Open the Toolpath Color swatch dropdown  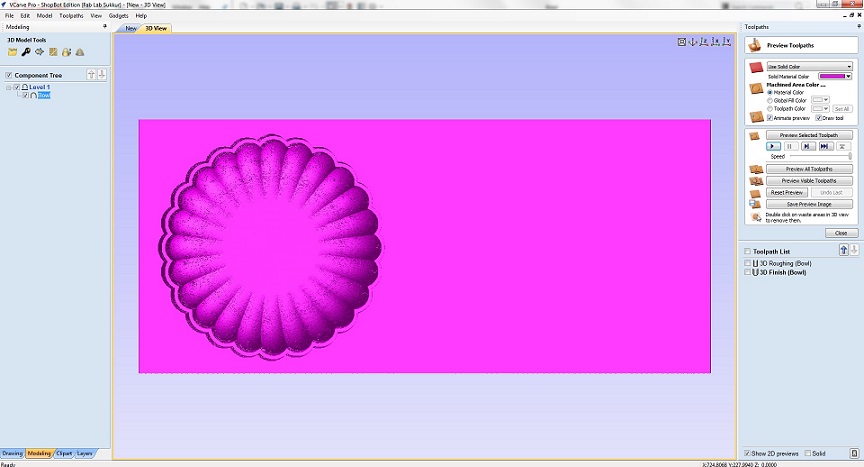(820, 108)
